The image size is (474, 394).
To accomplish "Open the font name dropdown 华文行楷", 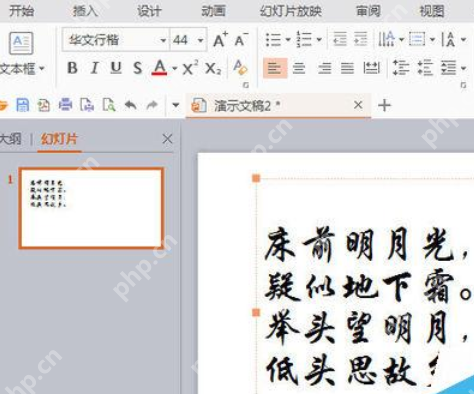I will tap(163, 41).
